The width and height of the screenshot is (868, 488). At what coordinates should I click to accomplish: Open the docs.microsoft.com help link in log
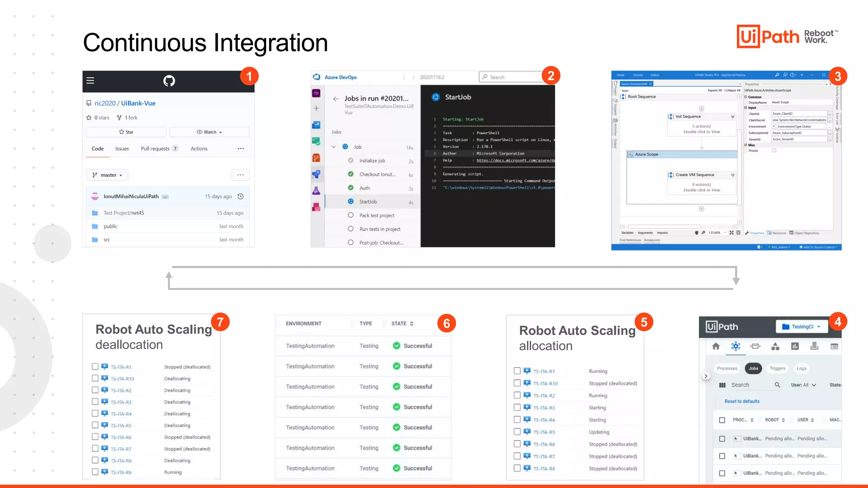click(x=515, y=160)
